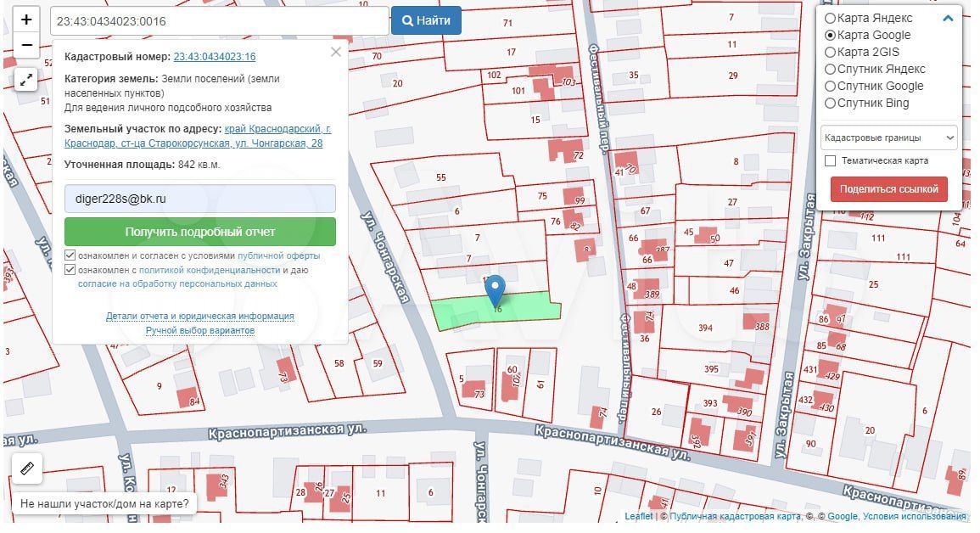The width and height of the screenshot is (980, 533).
Task: Zoom out of the map
Action: (x=26, y=45)
